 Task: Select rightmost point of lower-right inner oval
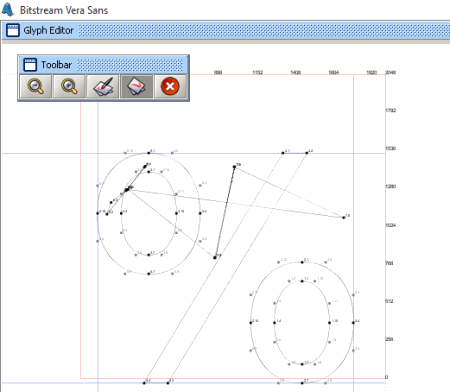click(329, 323)
